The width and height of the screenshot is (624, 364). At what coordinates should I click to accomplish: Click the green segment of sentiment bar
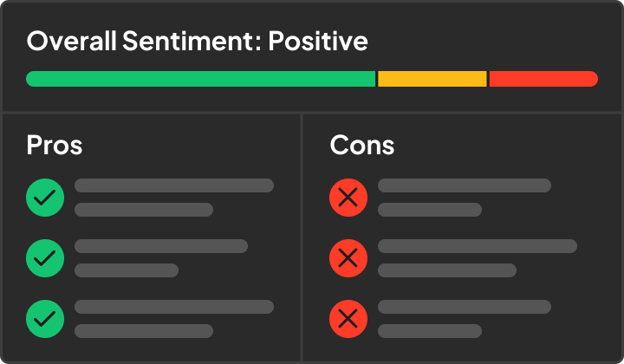coord(200,79)
